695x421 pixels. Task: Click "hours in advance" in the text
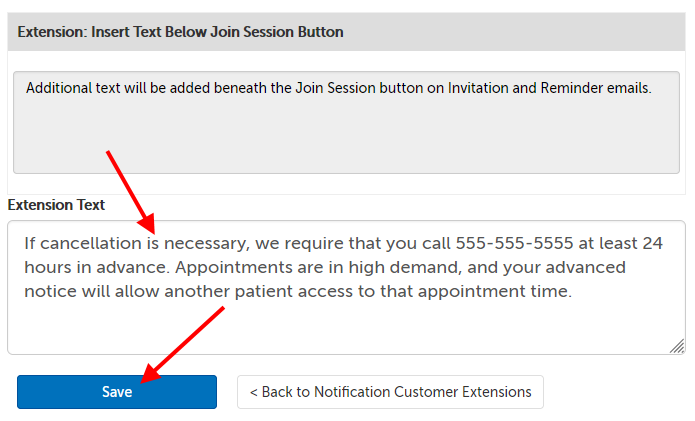point(86,268)
